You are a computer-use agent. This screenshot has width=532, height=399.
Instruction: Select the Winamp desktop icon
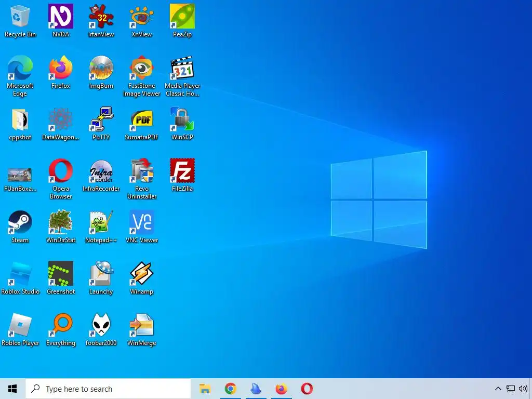coord(141,278)
